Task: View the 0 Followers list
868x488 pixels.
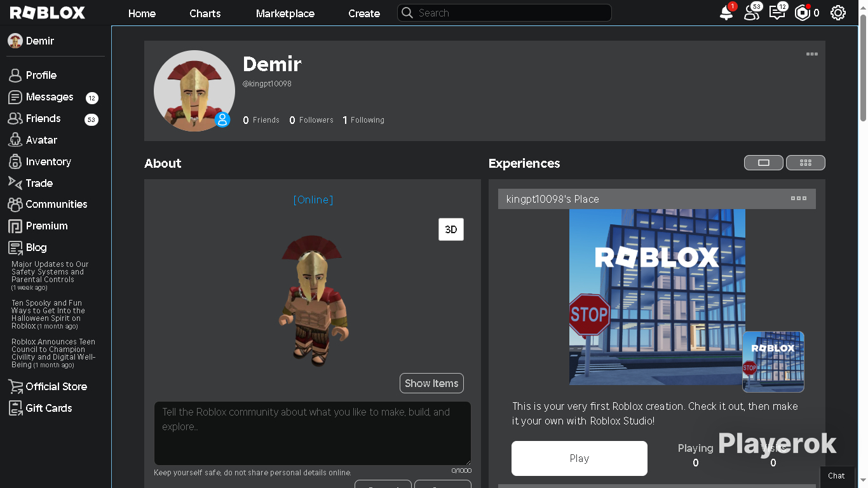Action: (x=311, y=120)
